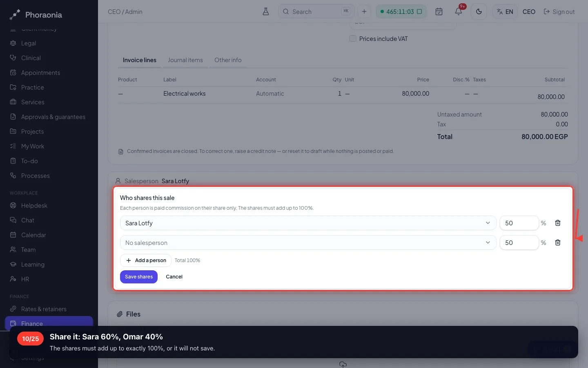588x368 pixels.
Task: Click the 465:11:03 timer
Action: [x=401, y=11]
